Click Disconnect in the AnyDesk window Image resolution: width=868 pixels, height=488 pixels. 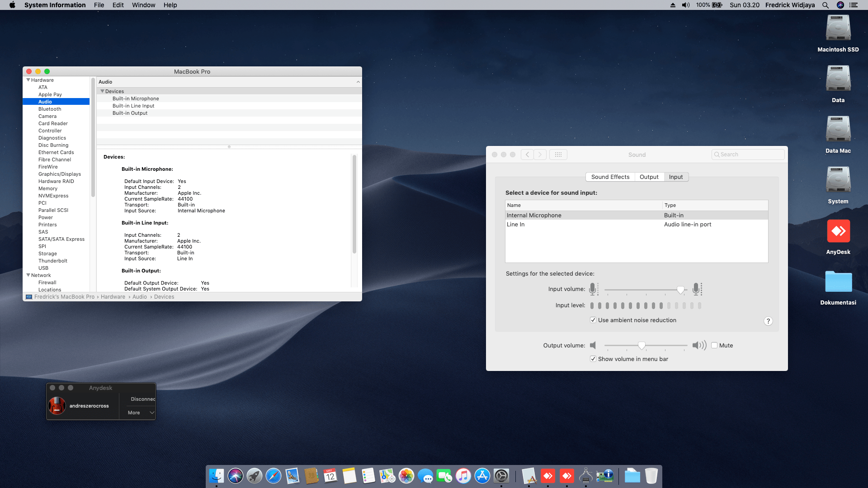[x=143, y=399]
